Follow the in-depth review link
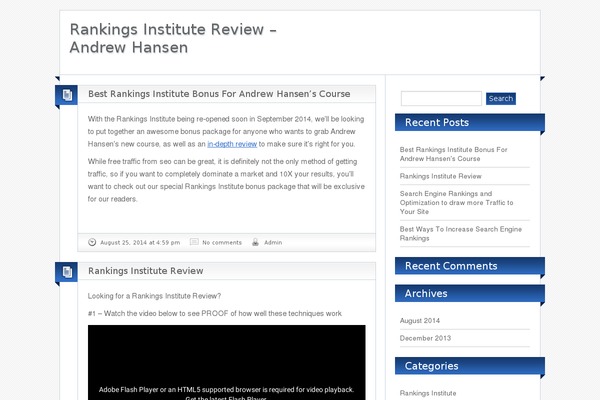Viewport: 600px width, 400px height. (x=232, y=144)
